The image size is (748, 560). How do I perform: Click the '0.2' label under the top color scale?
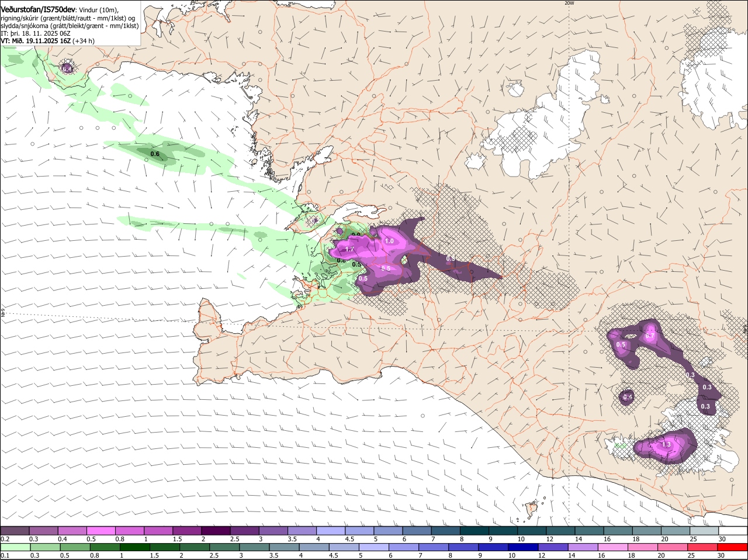[5, 538]
